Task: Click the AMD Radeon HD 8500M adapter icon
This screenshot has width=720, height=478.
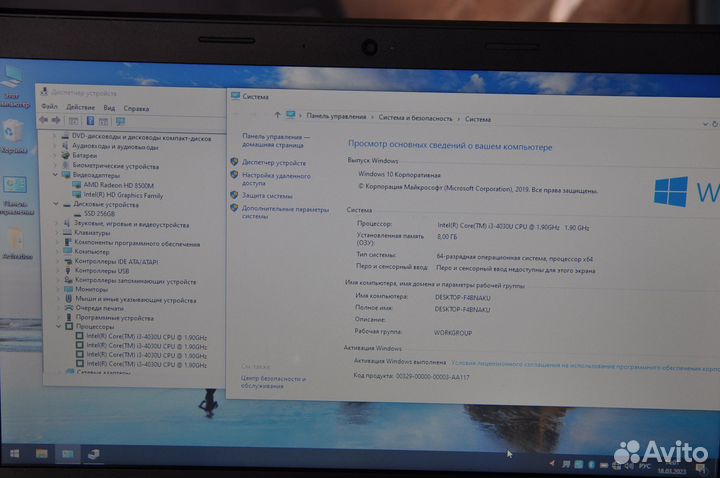Action: click(76, 185)
